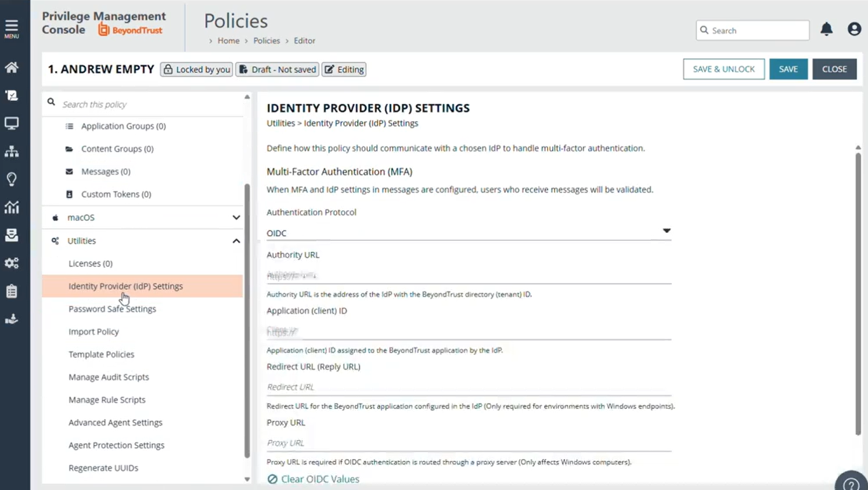Click the Custom Tokens icon
Screen dimensions: 868x490
(69, 194)
